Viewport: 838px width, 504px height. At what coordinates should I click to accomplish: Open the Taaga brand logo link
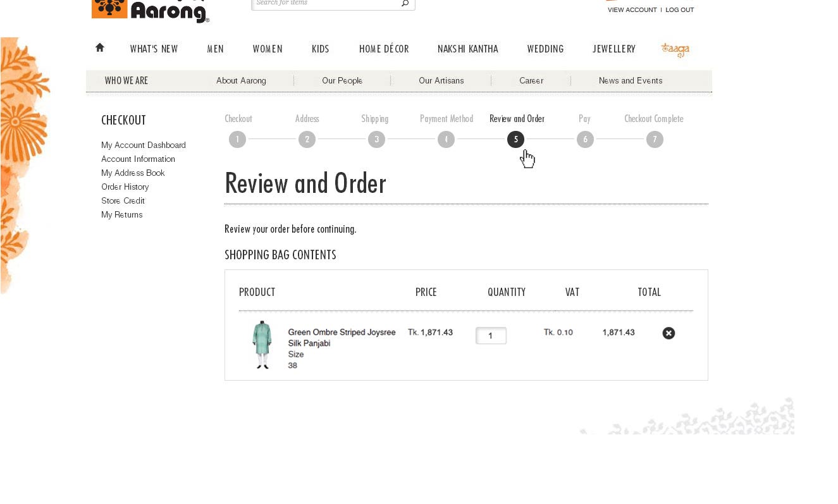click(x=675, y=50)
